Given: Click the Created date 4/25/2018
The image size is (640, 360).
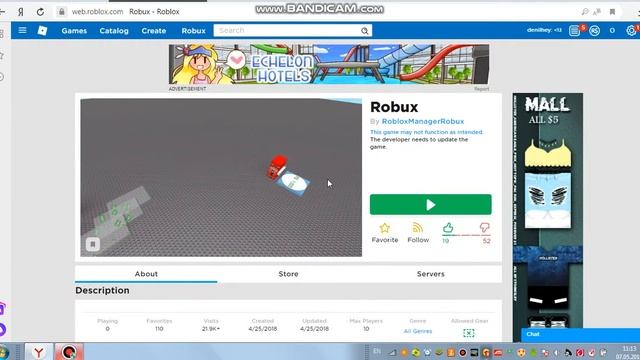Looking at the screenshot, I should 262,329.
